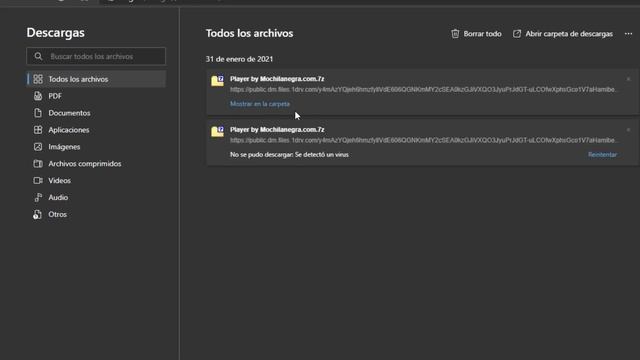Click the Imágenes picture icon
The height and width of the screenshot is (360, 640).
pyautogui.click(x=38, y=147)
